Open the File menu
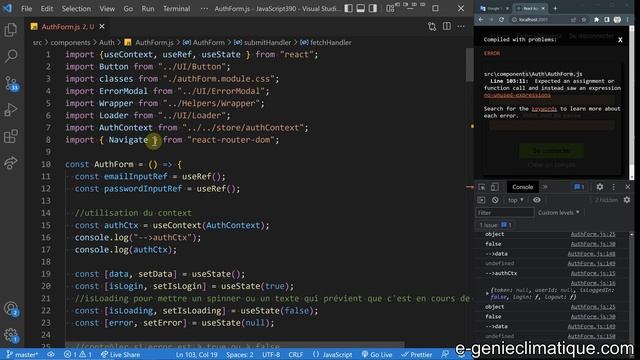 click(27, 9)
